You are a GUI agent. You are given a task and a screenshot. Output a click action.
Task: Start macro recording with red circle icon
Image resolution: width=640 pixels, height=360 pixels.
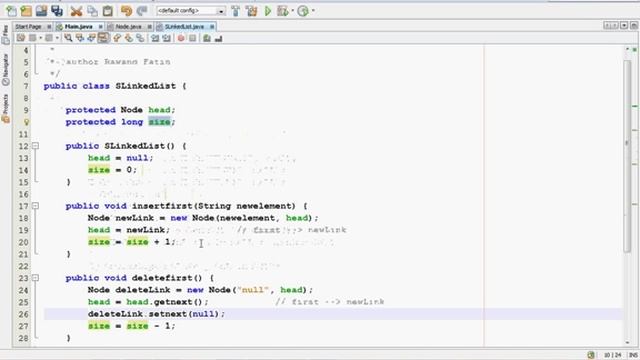[x=181, y=38]
